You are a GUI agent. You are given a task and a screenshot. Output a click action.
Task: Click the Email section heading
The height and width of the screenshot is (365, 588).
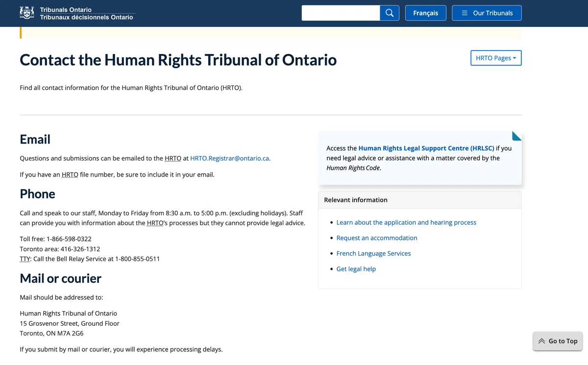(35, 139)
